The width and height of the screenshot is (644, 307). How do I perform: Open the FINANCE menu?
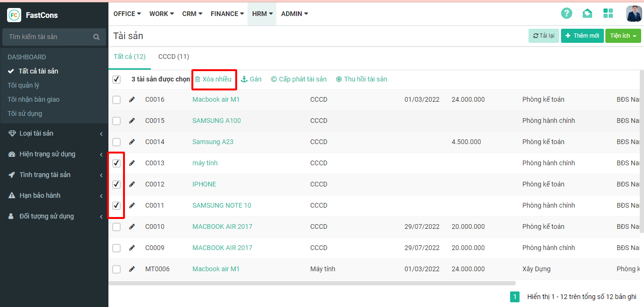(227, 14)
